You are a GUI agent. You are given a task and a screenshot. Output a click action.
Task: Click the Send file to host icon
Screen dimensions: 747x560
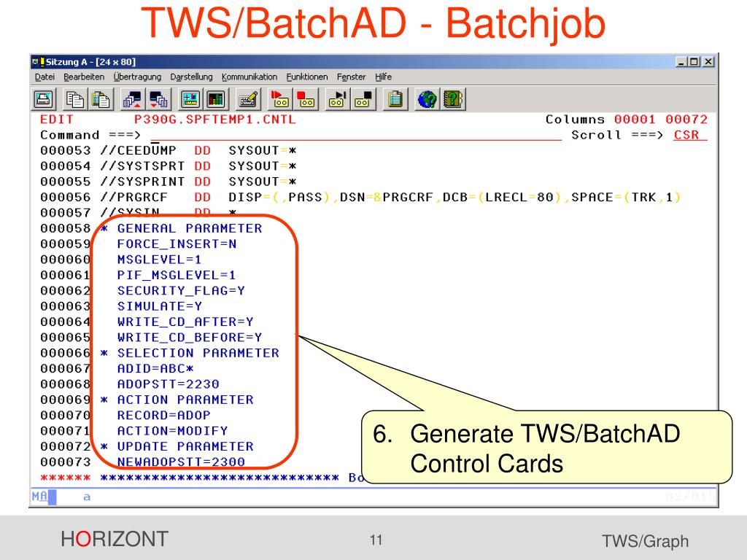(132, 99)
